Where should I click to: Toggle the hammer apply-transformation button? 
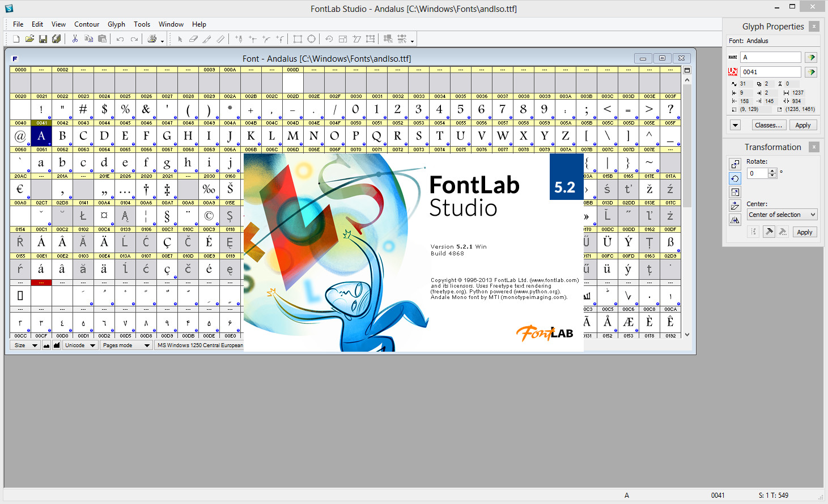click(768, 232)
